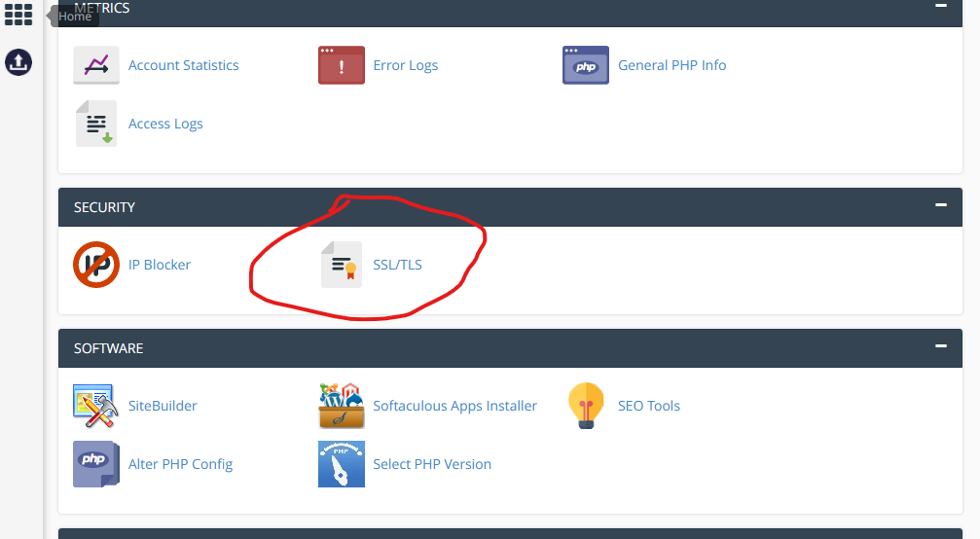The height and width of the screenshot is (539, 980).
Task: Open the General PHP Info icon
Action: pos(586,65)
